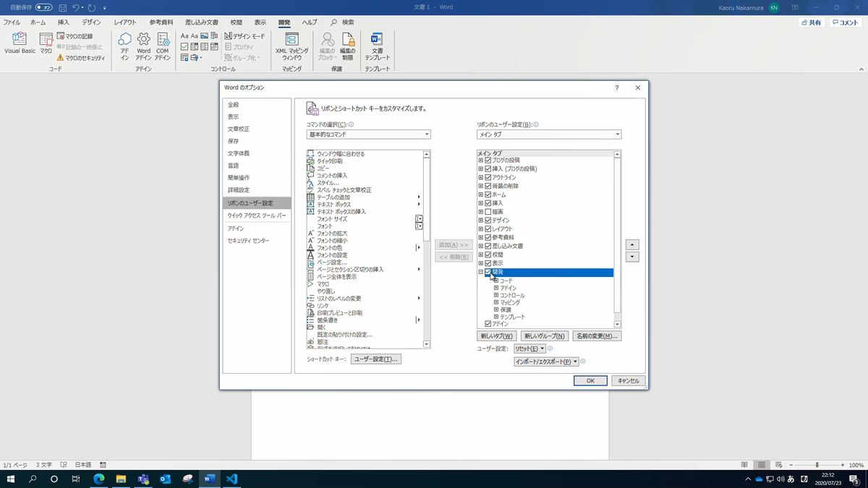Open Outlook from taskbar
Viewport: 868px width, 488px height.
165,479
